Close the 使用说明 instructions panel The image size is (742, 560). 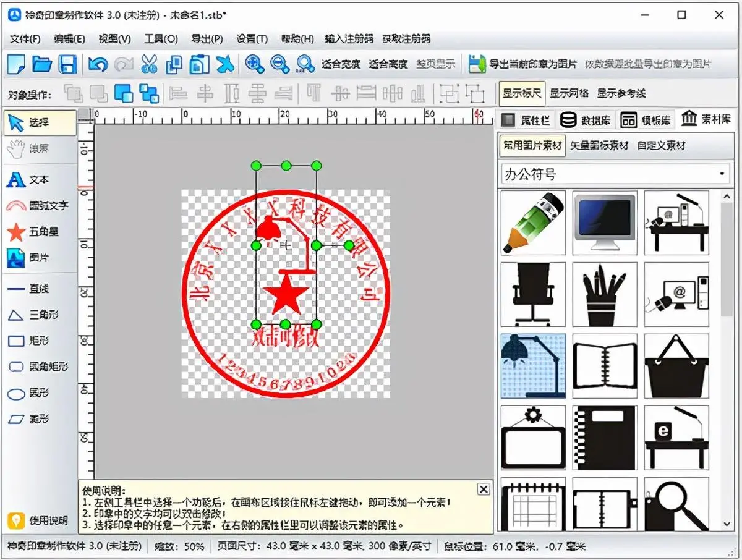pos(484,489)
